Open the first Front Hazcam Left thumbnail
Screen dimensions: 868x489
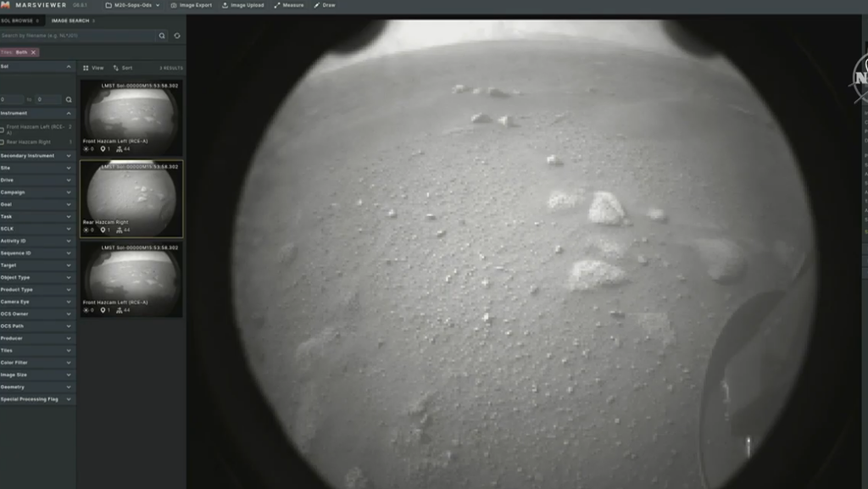(131, 117)
